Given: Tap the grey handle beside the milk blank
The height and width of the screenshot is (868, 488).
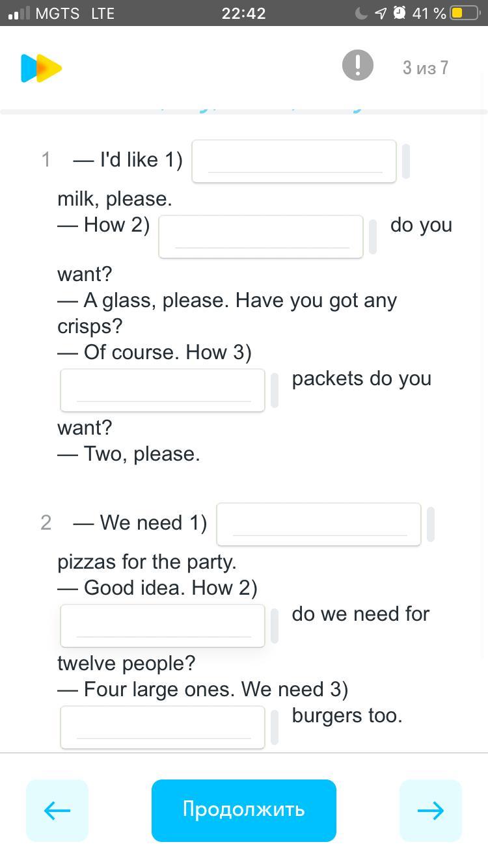Looking at the screenshot, I should [x=406, y=161].
